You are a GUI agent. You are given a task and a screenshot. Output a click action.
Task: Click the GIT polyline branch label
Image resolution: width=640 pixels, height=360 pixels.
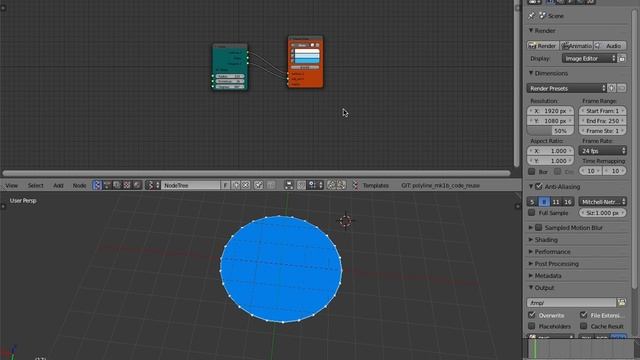440,185
